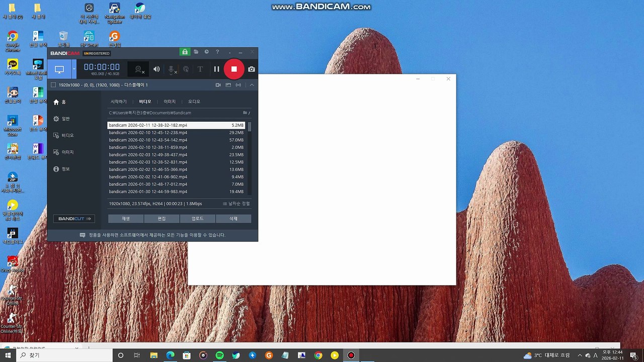The height and width of the screenshot is (362, 644).
Task: Open the recording mode dropdown arrow
Action: point(74,69)
